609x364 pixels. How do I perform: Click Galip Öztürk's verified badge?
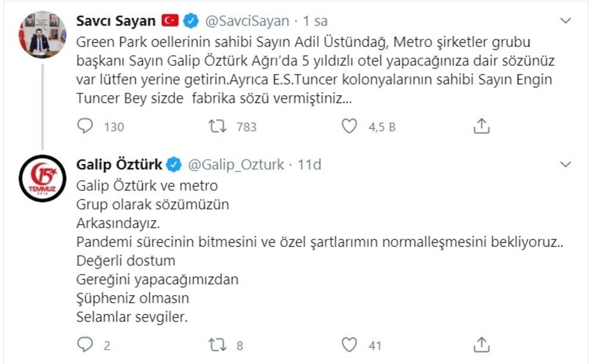[174, 164]
